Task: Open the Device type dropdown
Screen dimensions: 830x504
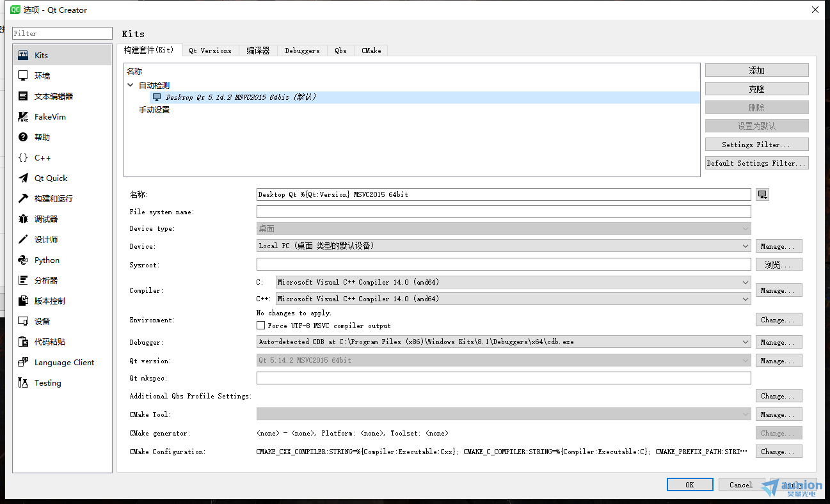Action: coord(504,228)
